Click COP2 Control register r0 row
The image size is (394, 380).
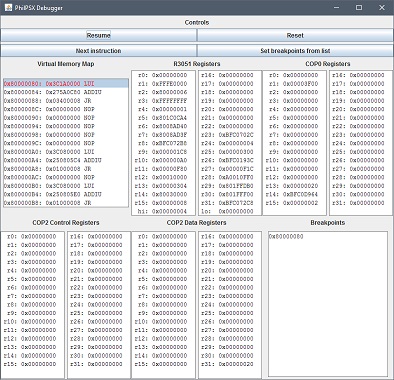click(x=32, y=237)
